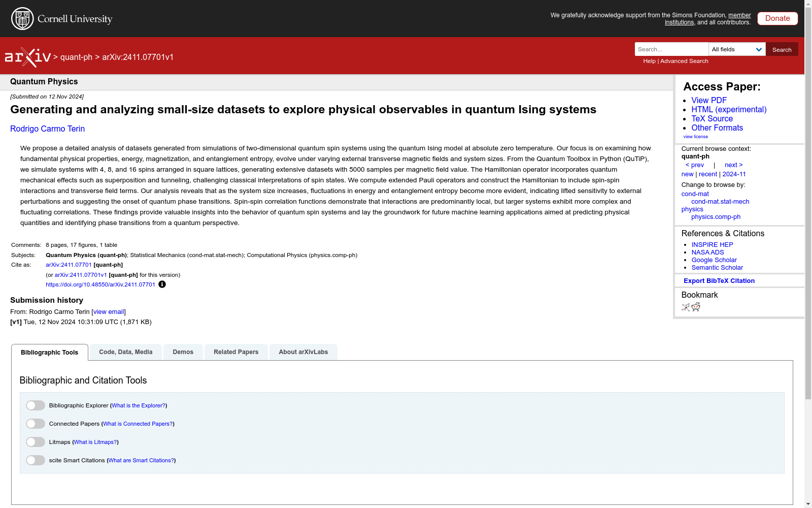Image resolution: width=812 pixels, height=508 pixels.
Task: Click the view license link
Action: pos(696,137)
